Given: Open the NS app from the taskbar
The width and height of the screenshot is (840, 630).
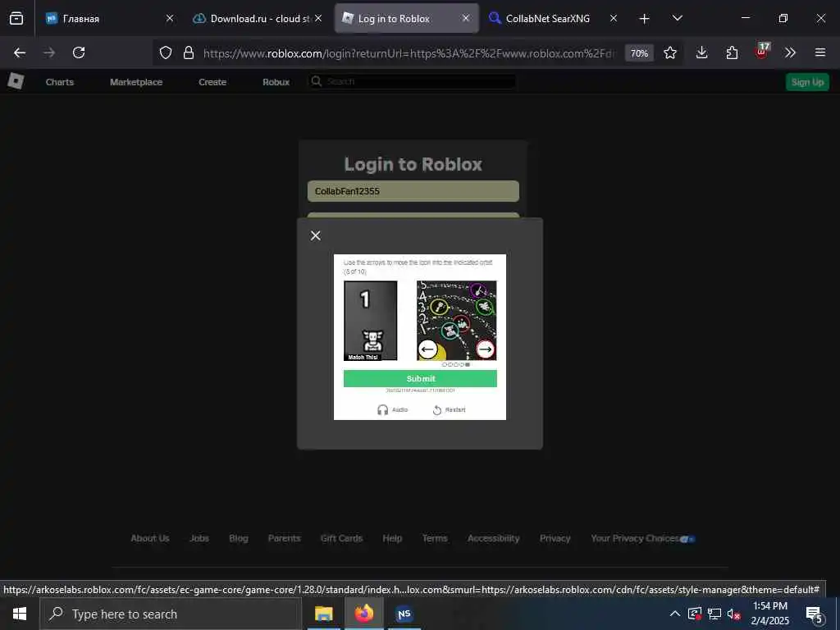Looking at the screenshot, I should 404,614.
